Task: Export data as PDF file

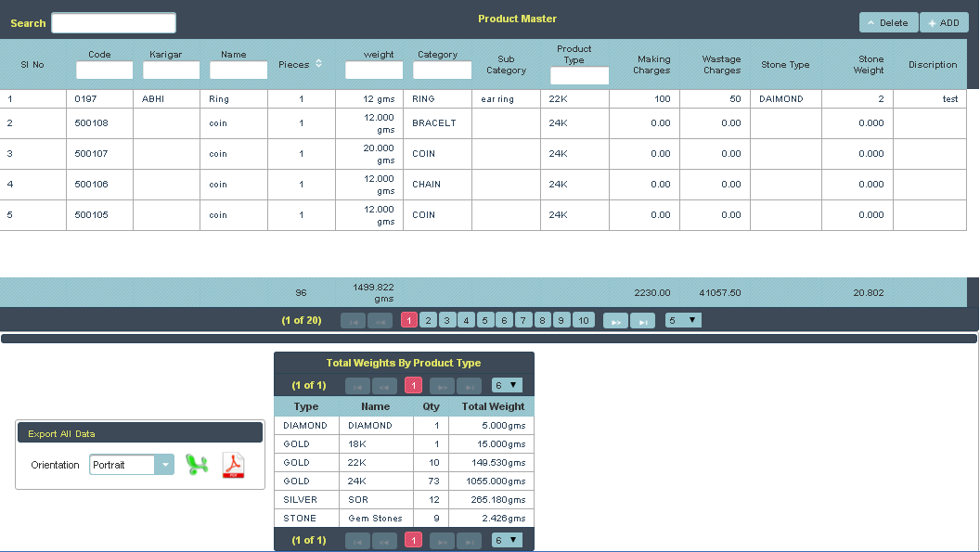Action: click(x=233, y=465)
